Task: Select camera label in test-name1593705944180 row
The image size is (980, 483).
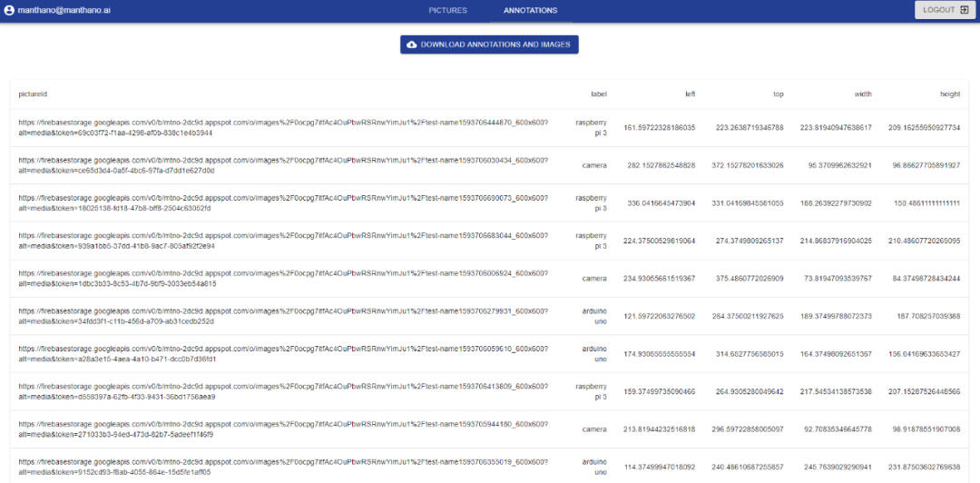Action: point(594,429)
